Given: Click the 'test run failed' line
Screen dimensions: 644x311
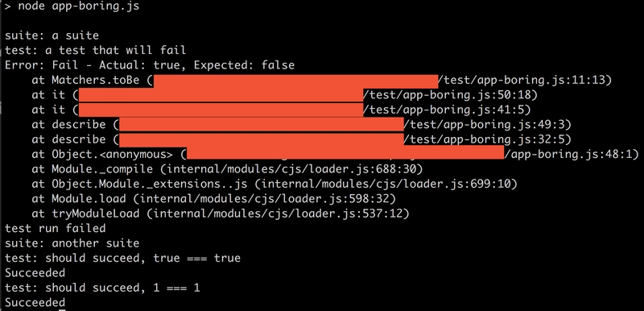Looking at the screenshot, I should (x=55, y=228).
